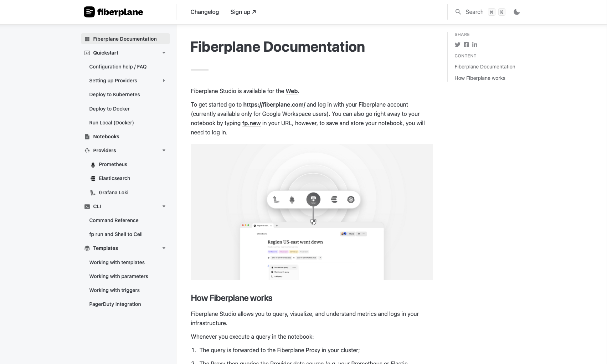Click the Elasticsearch icon in sidebar
Viewport: 607px width, 364px height.
tap(93, 178)
